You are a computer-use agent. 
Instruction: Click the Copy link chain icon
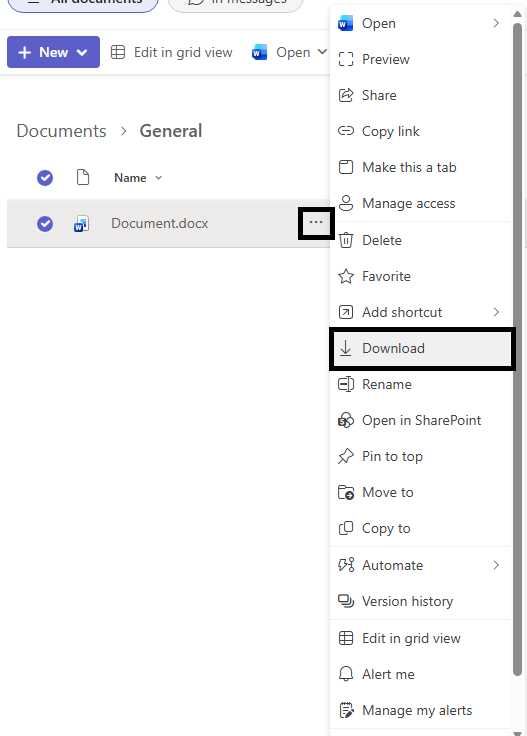click(346, 131)
